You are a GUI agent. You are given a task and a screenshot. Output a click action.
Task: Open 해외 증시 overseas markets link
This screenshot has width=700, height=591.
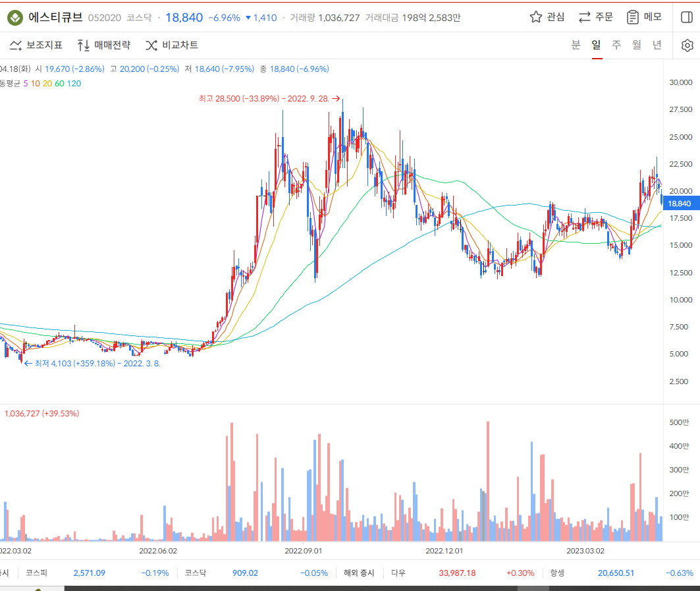tap(359, 573)
